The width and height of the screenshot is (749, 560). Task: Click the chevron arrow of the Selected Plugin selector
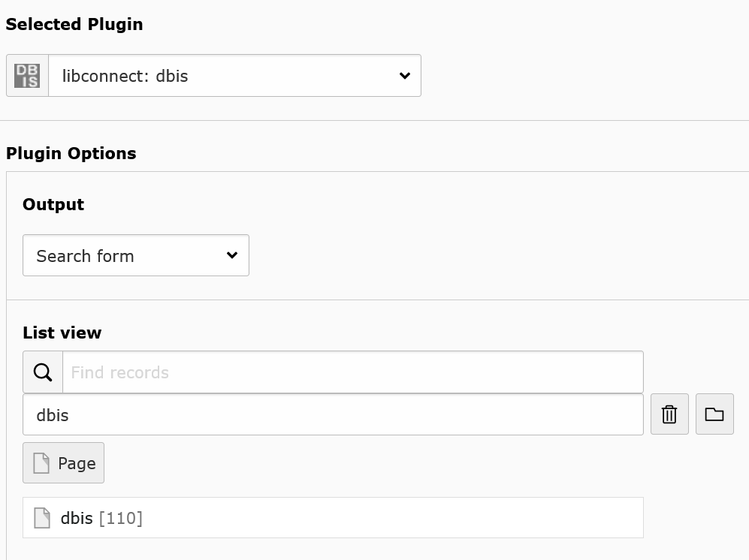pos(404,76)
